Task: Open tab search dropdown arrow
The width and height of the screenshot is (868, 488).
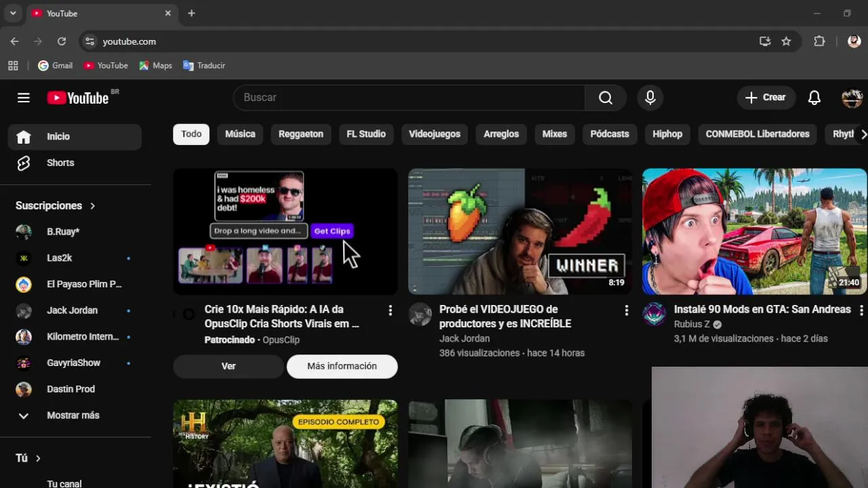Action: (13, 13)
